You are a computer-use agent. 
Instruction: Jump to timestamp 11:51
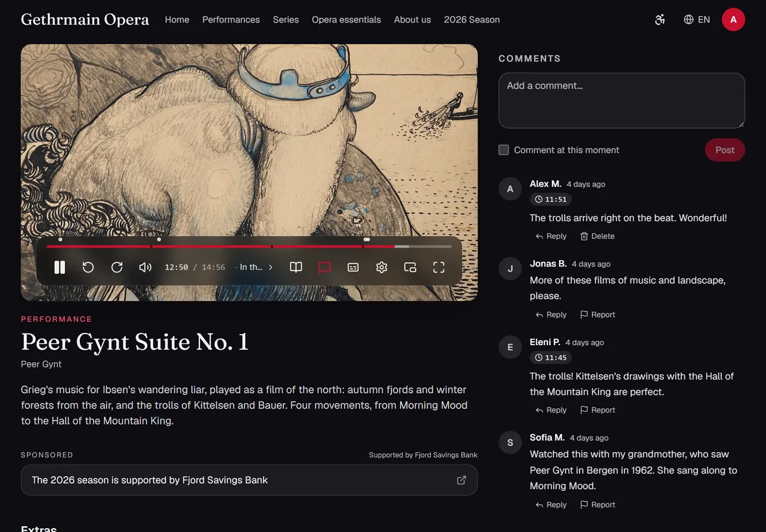pyautogui.click(x=550, y=199)
